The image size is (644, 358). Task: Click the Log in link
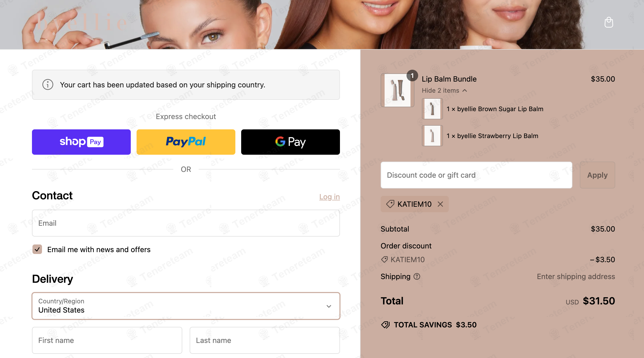tap(329, 197)
